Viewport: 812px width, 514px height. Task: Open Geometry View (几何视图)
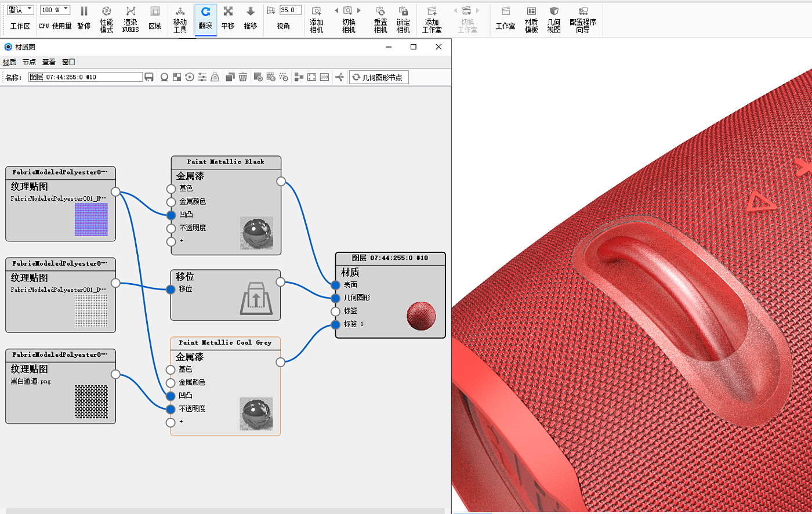(554, 19)
